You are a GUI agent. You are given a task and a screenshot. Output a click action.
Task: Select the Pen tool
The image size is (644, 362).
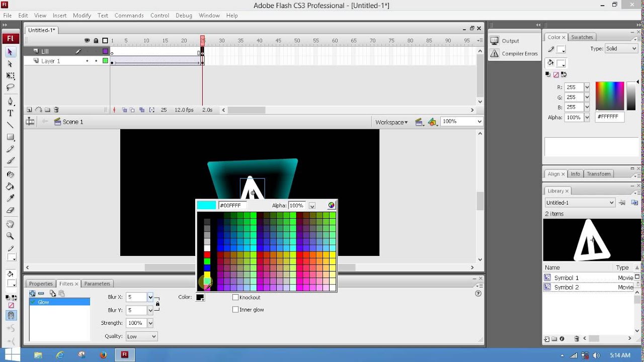pos(10,102)
